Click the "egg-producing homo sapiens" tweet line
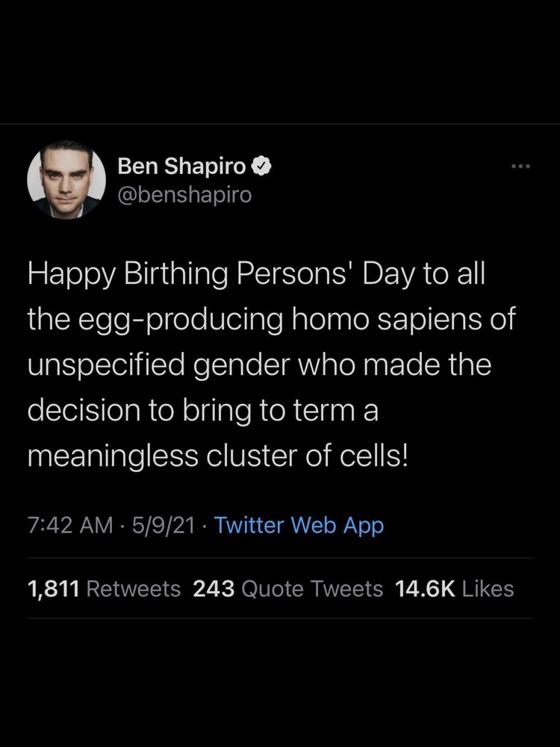Image resolution: width=560 pixels, height=747 pixels. click(x=272, y=319)
